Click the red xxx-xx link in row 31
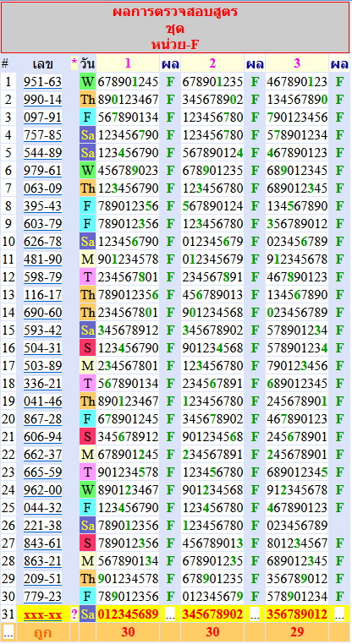 [43, 614]
